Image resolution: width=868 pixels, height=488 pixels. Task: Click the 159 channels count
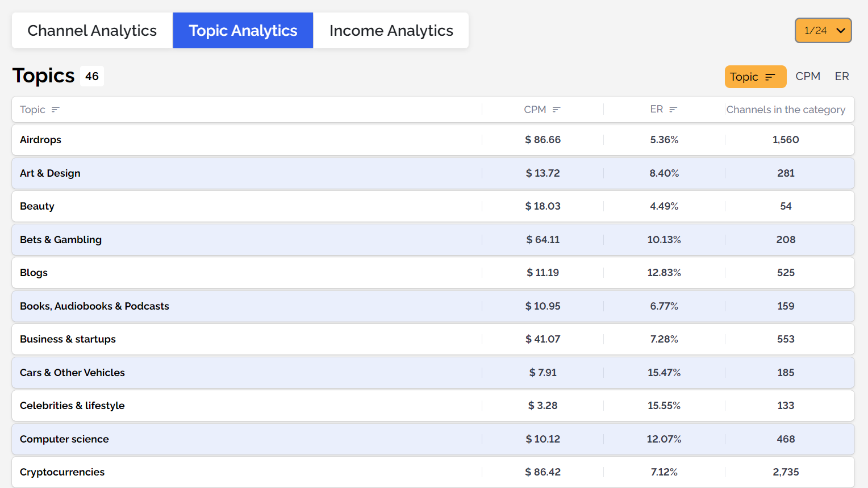pyautogui.click(x=786, y=306)
